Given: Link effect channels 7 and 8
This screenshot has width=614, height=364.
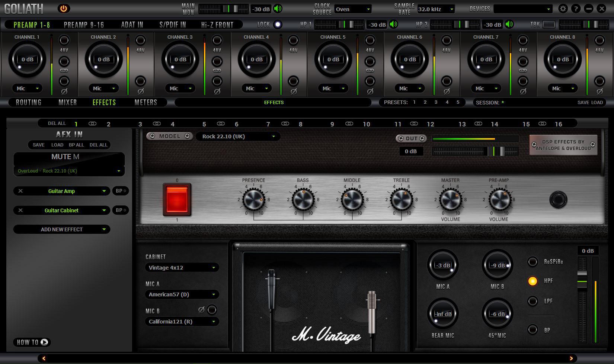Looking at the screenshot, I should point(285,123).
